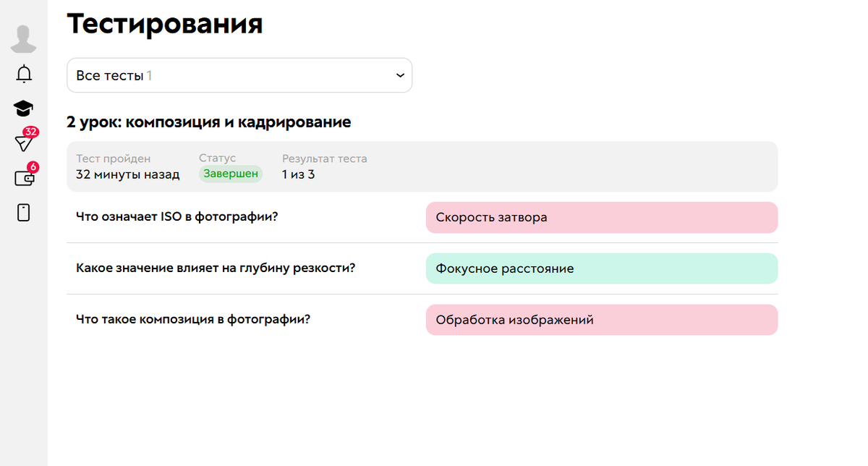Screen dimensions: 868x466
Task: Select the lesson title '2 урок: композиция и кадрирование'
Action: click(x=208, y=122)
